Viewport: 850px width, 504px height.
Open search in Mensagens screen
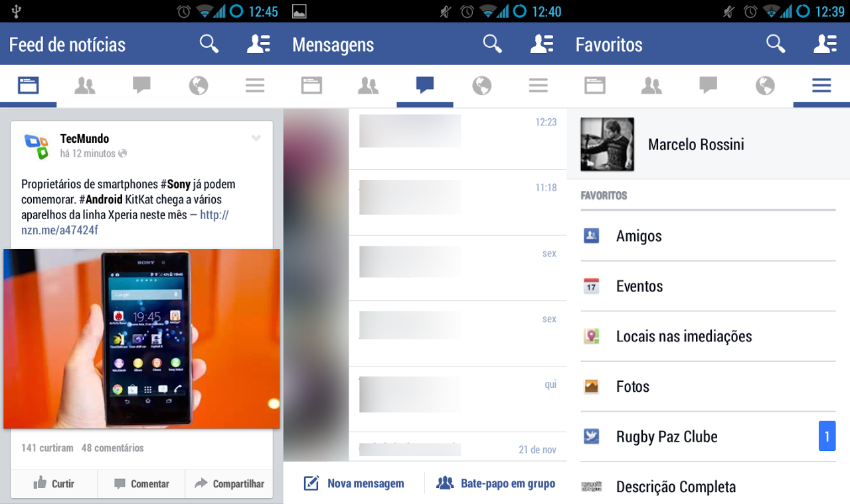click(x=493, y=44)
